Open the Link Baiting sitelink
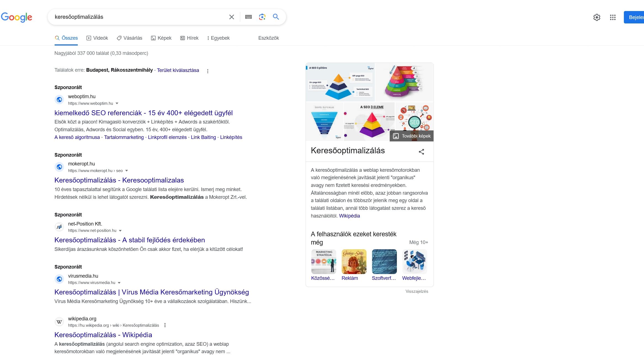 point(203,137)
